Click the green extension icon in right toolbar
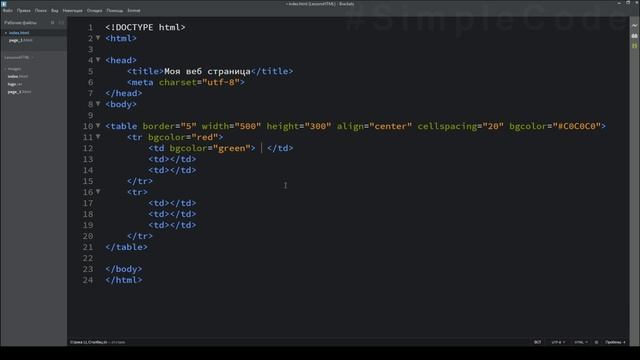 click(x=634, y=46)
